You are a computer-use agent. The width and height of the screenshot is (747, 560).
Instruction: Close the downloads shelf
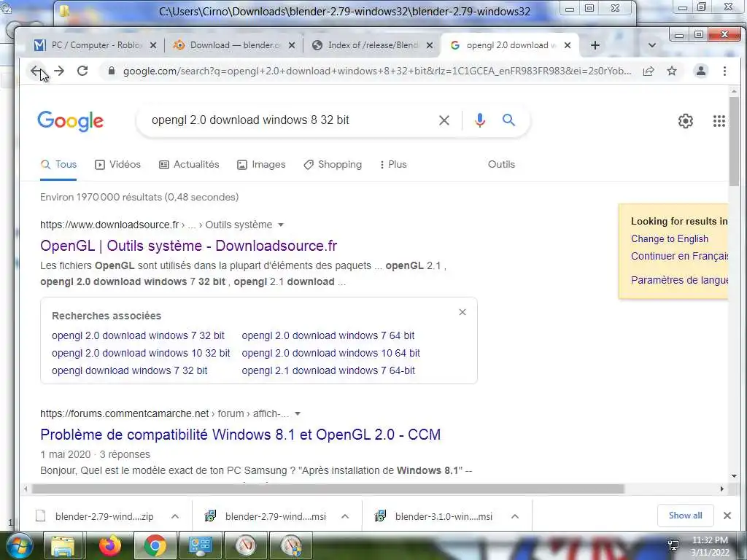(727, 516)
